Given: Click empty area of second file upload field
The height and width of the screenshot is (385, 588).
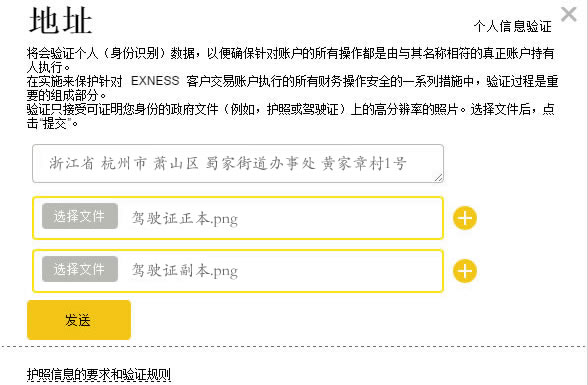Looking at the screenshot, I should point(338,271).
